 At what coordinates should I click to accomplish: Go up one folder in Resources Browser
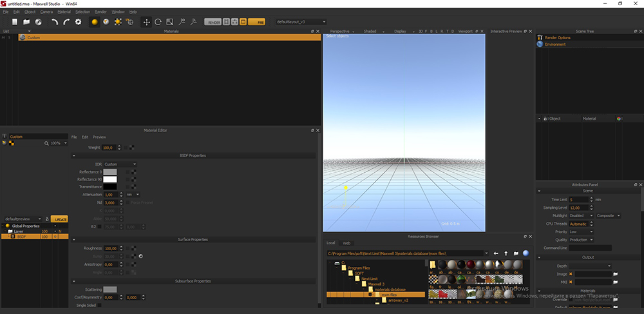pos(506,253)
